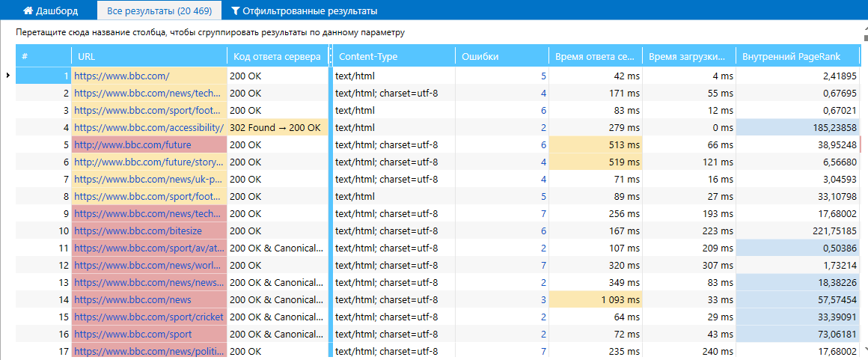Sort by Content-Type column header
This screenshot has width=868, height=360.
(394, 56)
